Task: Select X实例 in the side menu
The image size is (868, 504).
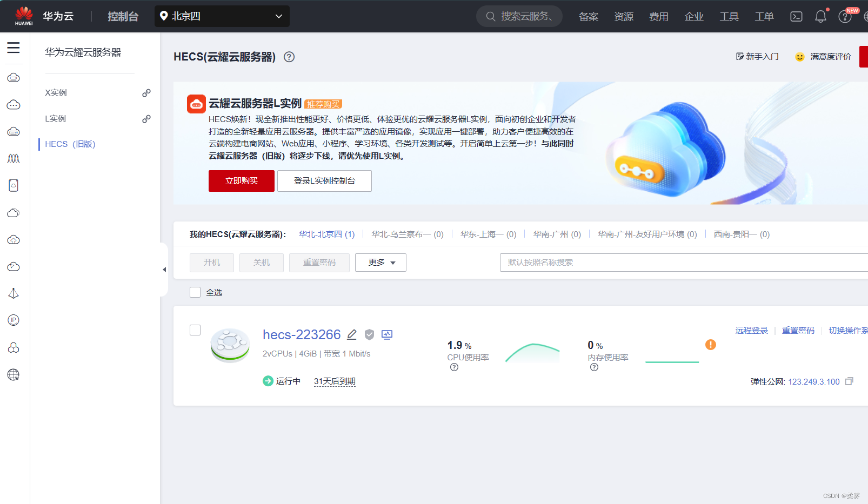Action: [56, 93]
